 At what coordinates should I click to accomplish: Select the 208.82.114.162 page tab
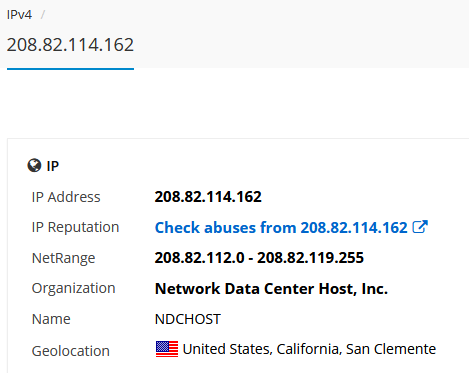tap(70, 45)
